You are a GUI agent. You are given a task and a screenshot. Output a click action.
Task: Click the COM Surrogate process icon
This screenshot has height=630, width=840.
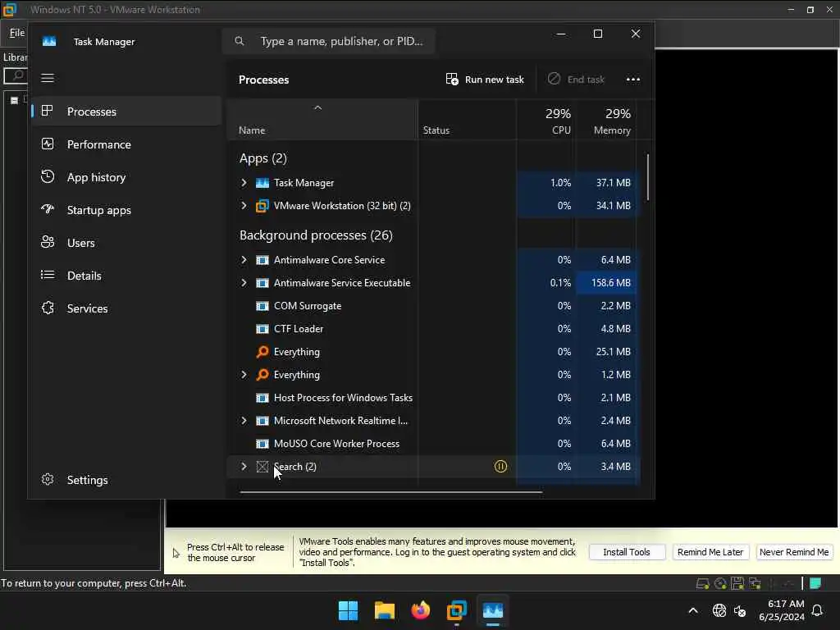tap(262, 306)
